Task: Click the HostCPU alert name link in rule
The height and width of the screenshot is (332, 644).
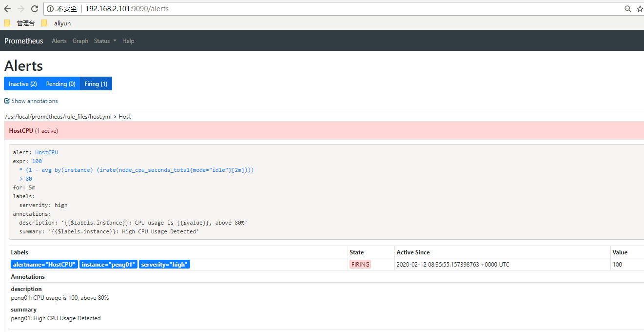Action: coord(46,152)
